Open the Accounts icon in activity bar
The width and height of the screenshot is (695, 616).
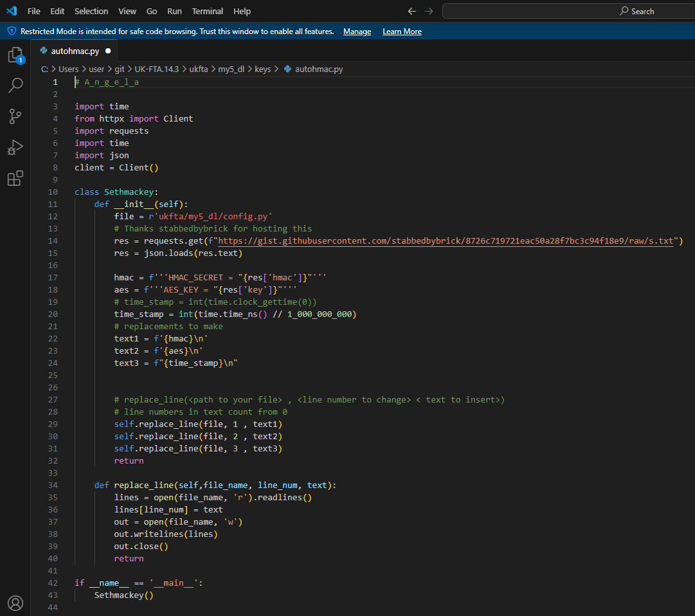click(x=15, y=602)
